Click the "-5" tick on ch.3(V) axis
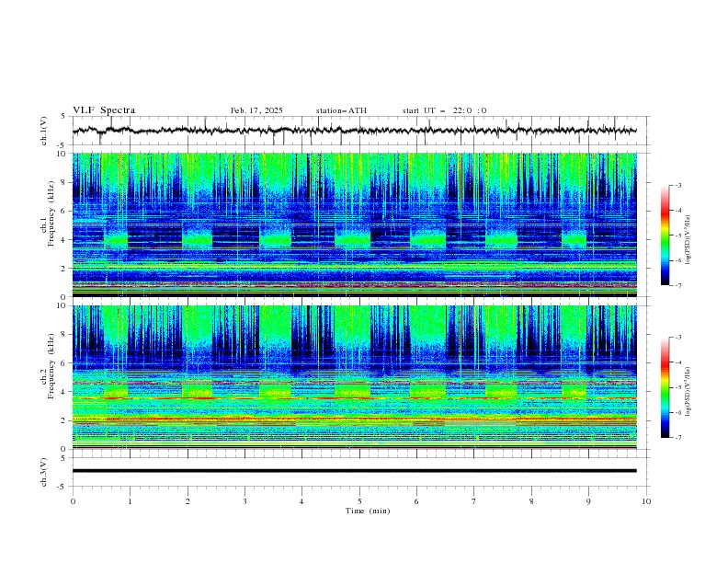The height and width of the screenshot is (563, 728). (x=63, y=487)
